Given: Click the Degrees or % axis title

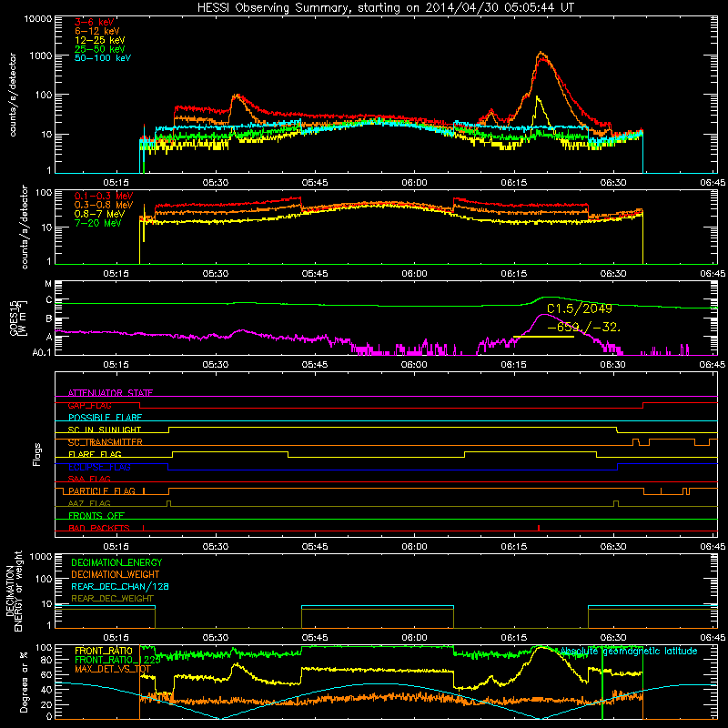Looking at the screenshot, I should [x=24, y=682].
